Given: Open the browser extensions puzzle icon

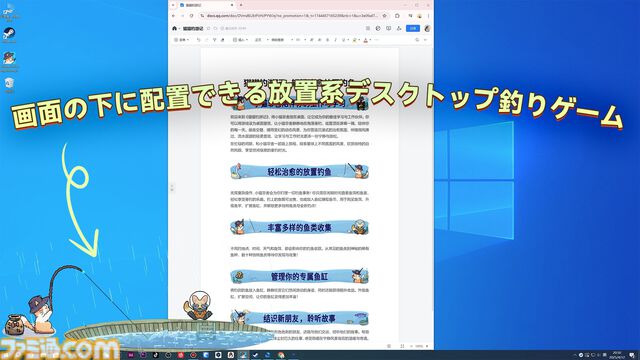Looking at the screenshot, I should [x=398, y=16].
